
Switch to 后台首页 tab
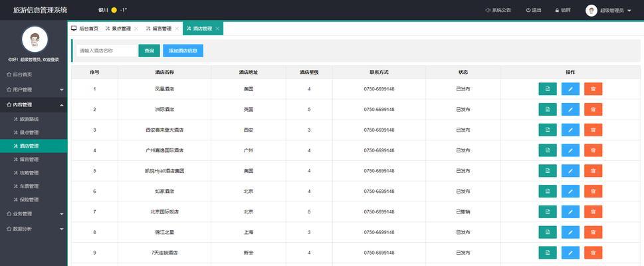(84, 29)
